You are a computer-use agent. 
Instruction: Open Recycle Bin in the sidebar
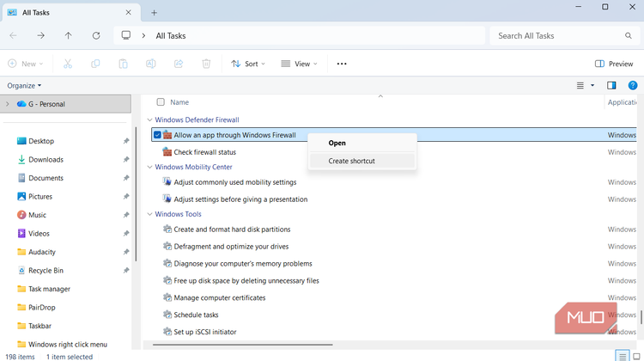(46, 271)
